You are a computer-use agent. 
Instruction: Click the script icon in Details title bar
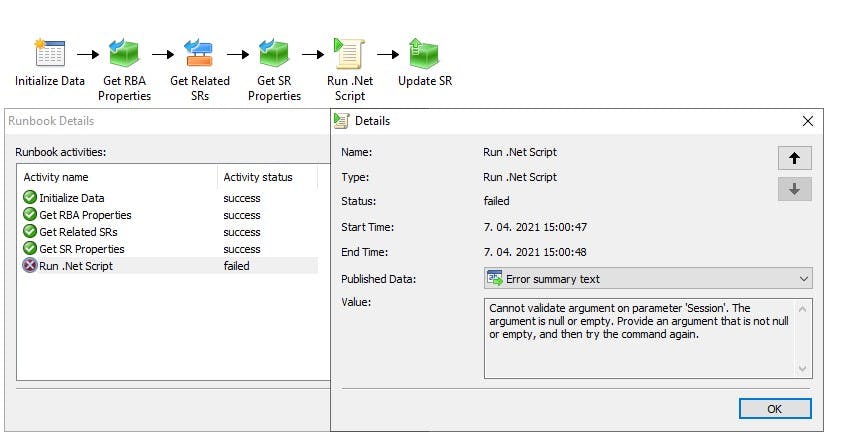coord(341,121)
